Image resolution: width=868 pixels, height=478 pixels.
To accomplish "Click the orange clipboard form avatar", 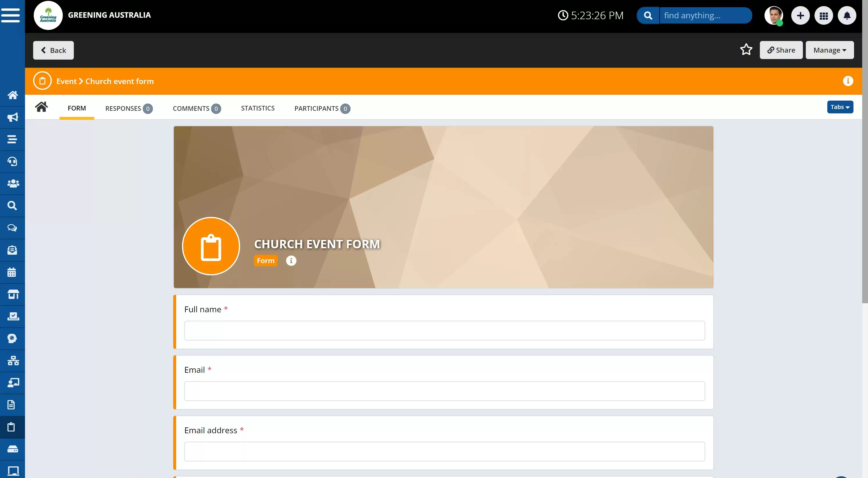I will tap(211, 246).
